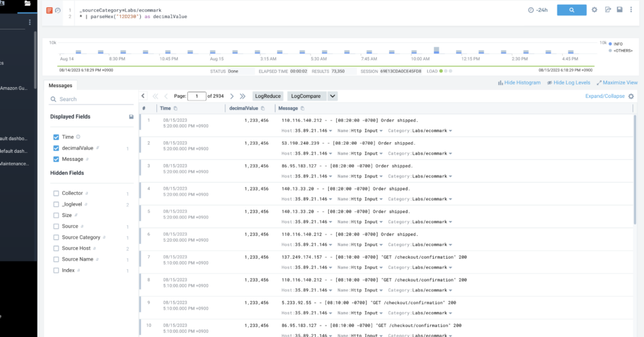
Task: Click the copy icon next to Message header
Action: coord(303,109)
